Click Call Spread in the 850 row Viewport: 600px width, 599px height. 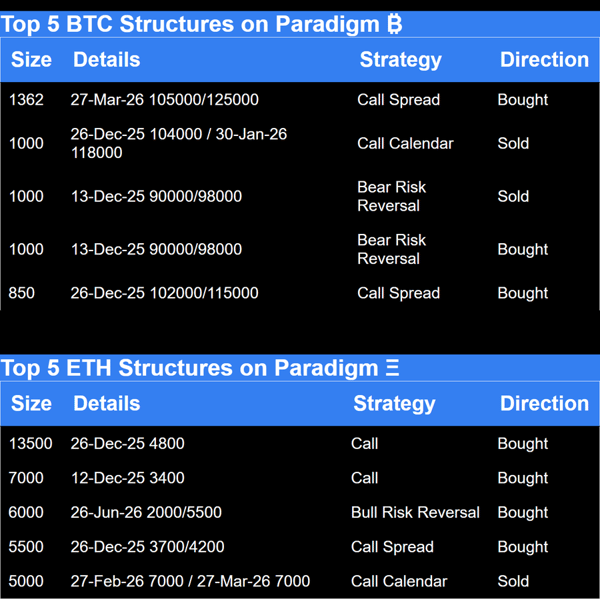coord(399,294)
